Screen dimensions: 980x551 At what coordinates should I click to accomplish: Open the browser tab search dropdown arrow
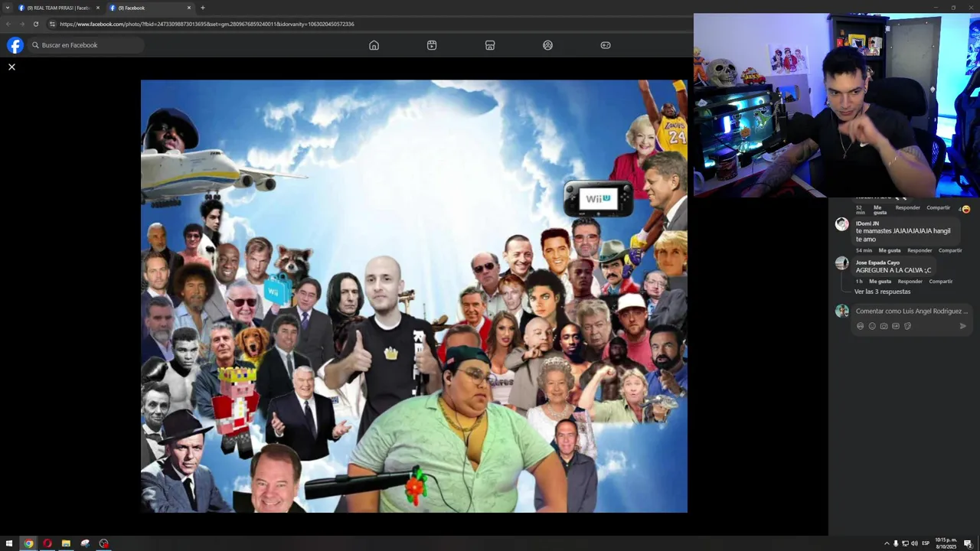pyautogui.click(x=8, y=8)
